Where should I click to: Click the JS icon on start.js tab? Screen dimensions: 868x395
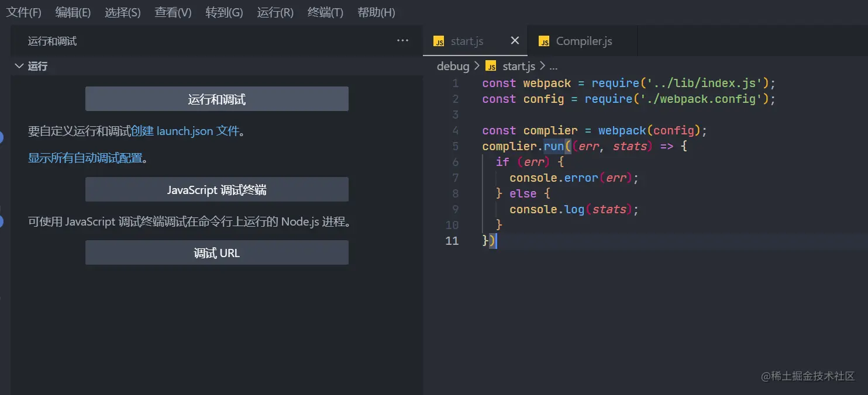pyautogui.click(x=439, y=41)
